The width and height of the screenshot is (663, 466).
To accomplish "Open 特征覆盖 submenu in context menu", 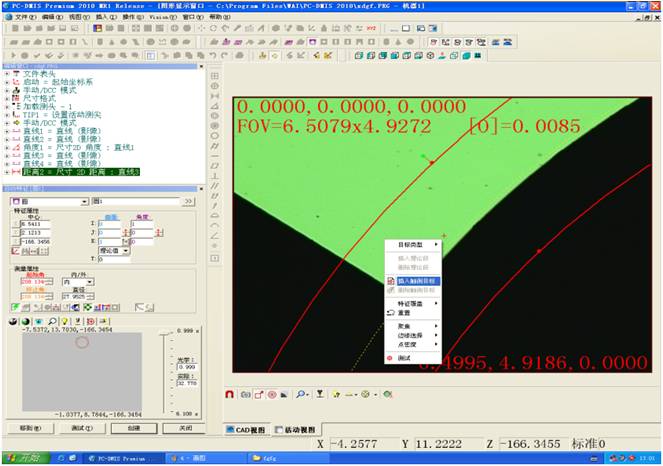I will (x=412, y=302).
